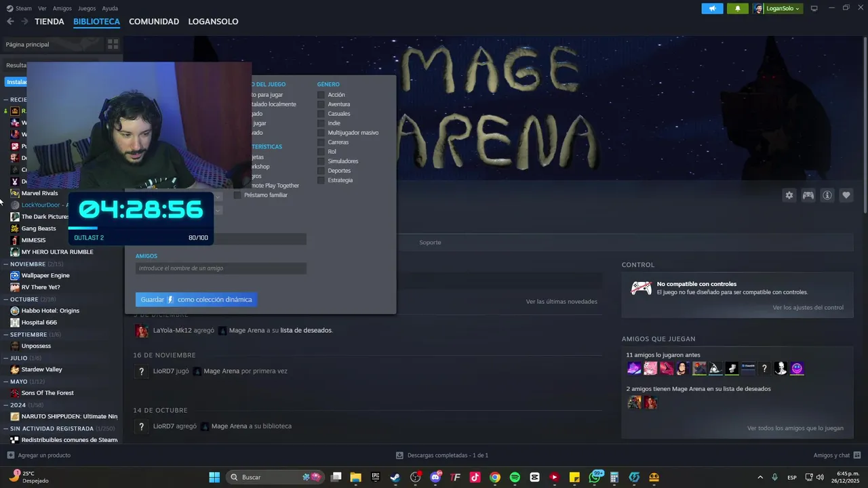Open the Soporte tab
868x488 pixels.
pos(430,243)
